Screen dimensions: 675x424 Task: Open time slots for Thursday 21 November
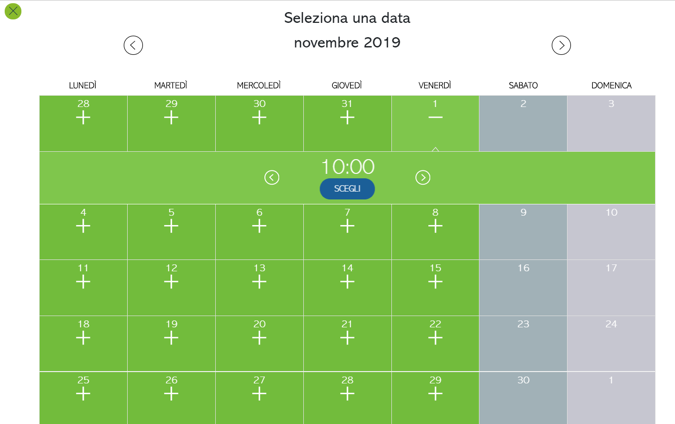pyautogui.click(x=347, y=338)
